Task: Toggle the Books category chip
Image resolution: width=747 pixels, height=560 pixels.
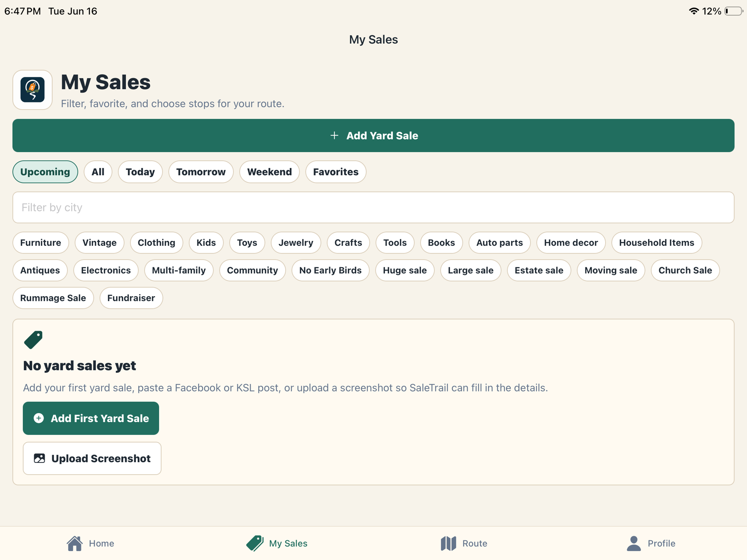Action: click(x=441, y=243)
